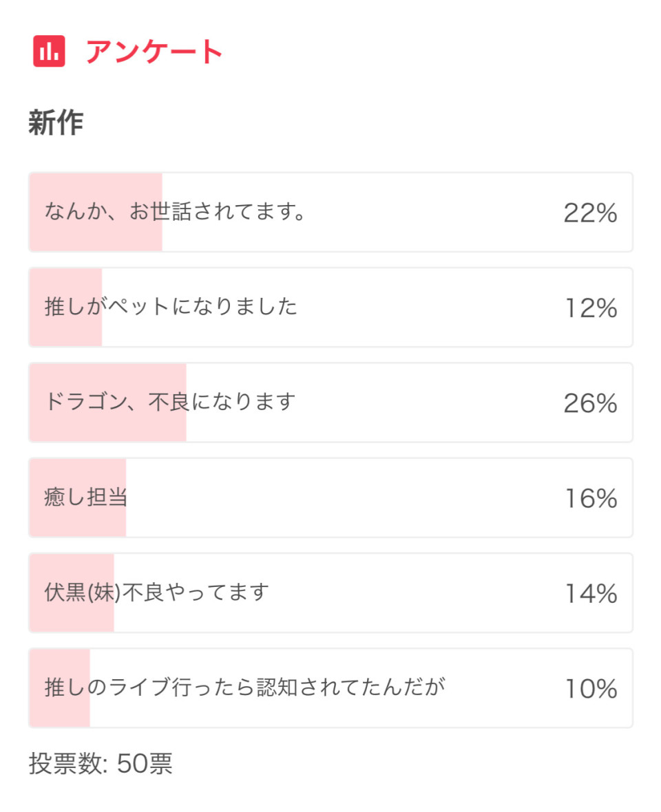
Task: Select the poll title 新作
Action: [56, 122]
